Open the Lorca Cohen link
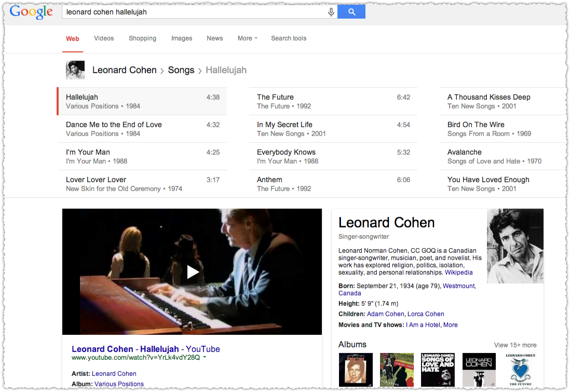Viewport: 570px width, 392px height. click(x=426, y=314)
